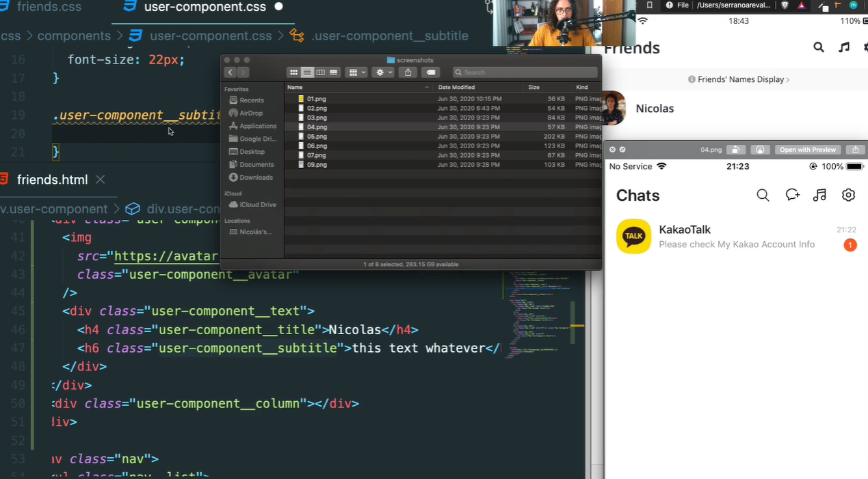Close the 04.png Quick Look preview
Viewport: 868px width, 479px height.
coord(612,150)
